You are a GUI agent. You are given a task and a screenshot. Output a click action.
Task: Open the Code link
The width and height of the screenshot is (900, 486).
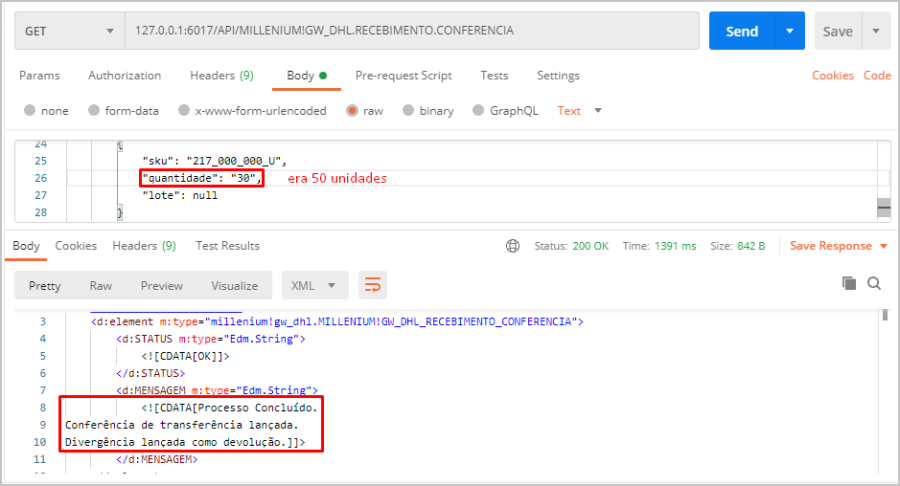877,75
